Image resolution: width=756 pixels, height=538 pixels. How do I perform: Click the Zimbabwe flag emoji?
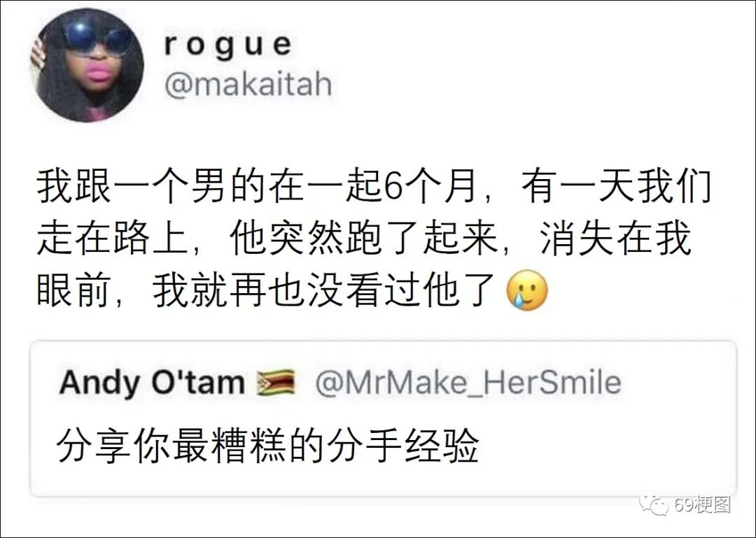coord(275,382)
